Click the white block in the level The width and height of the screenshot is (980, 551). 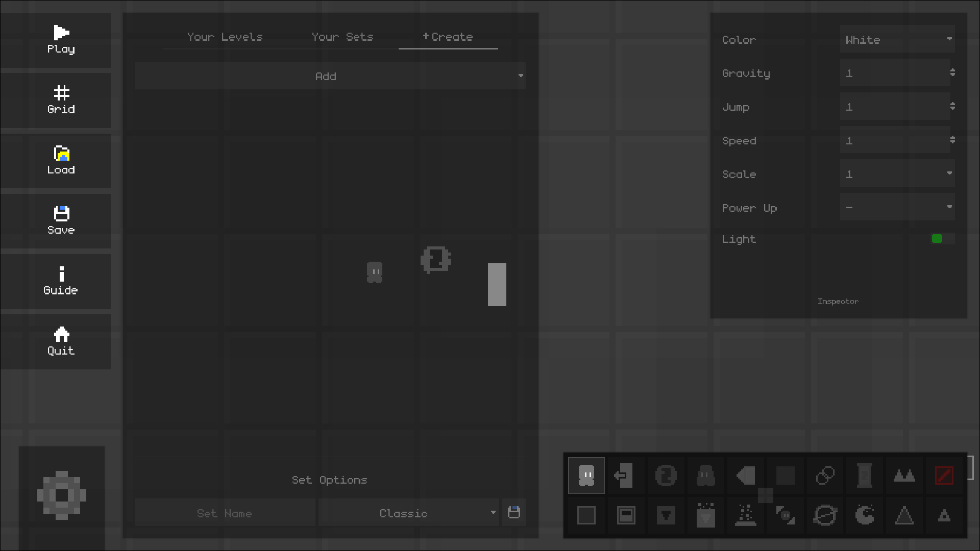[497, 285]
